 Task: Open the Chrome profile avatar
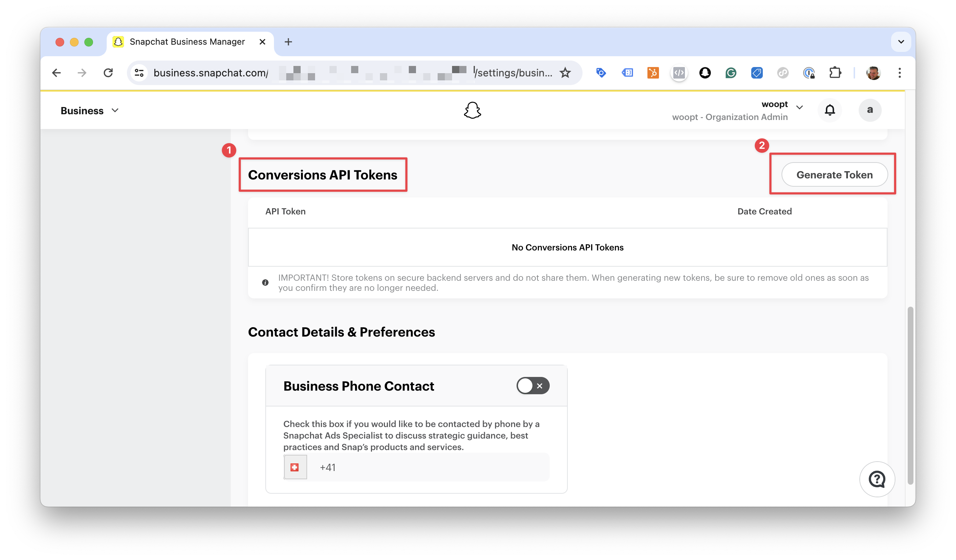point(873,73)
